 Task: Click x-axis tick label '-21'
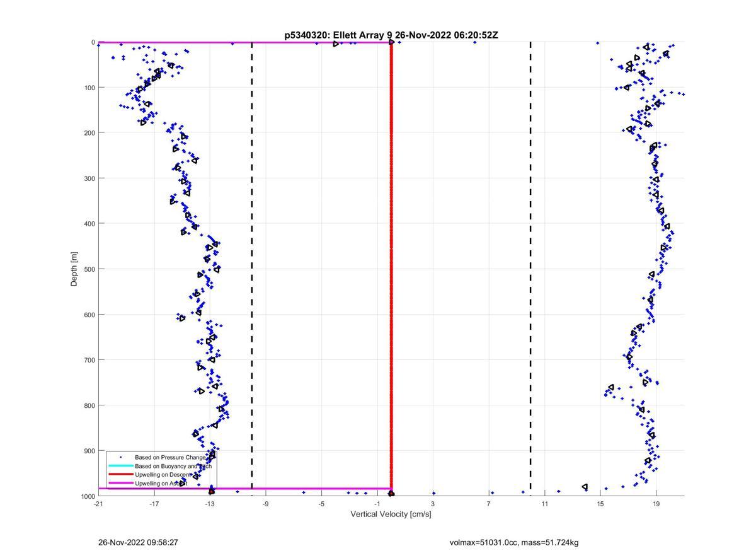pyautogui.click(x=98, y=504)
